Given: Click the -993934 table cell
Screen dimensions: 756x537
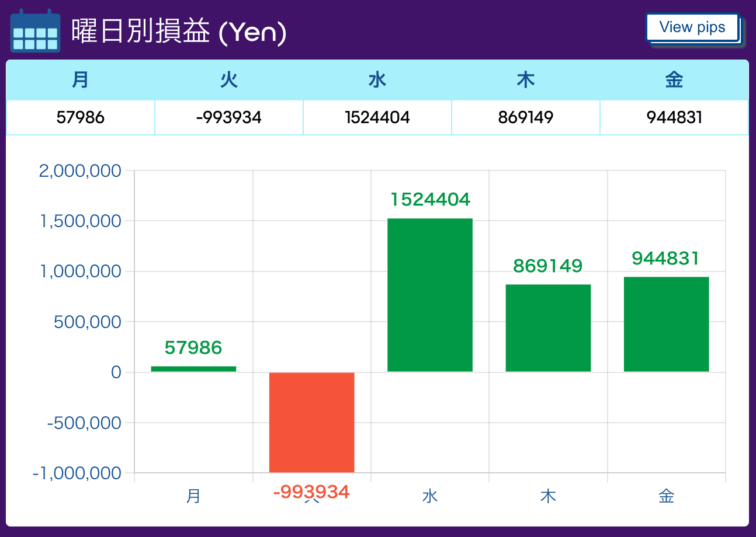Looking at the screenshot, I should (x=229, y=117).
